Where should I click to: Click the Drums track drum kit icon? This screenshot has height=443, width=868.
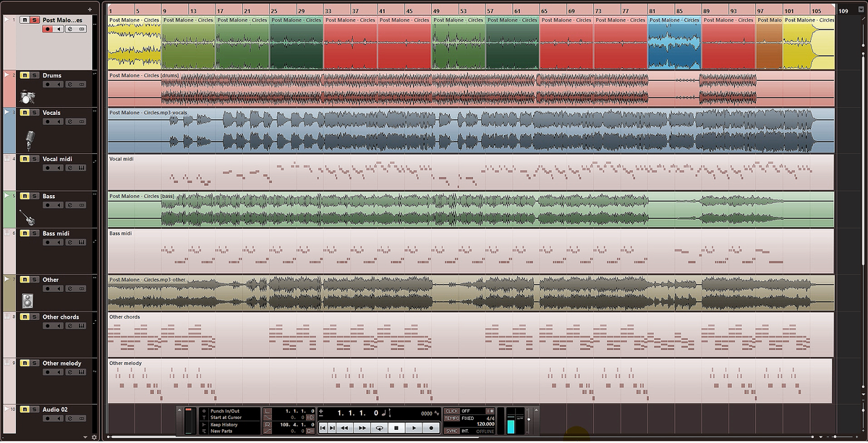click(x=27, y=98)
